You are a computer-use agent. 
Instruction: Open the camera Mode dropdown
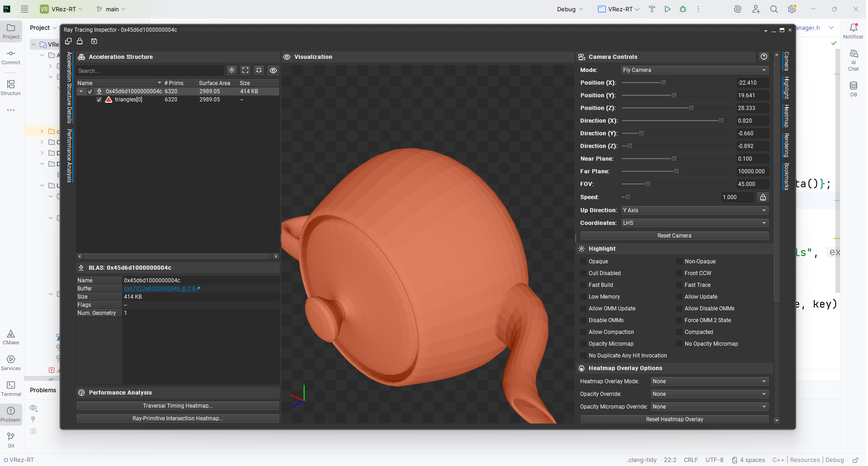[695, 70]
